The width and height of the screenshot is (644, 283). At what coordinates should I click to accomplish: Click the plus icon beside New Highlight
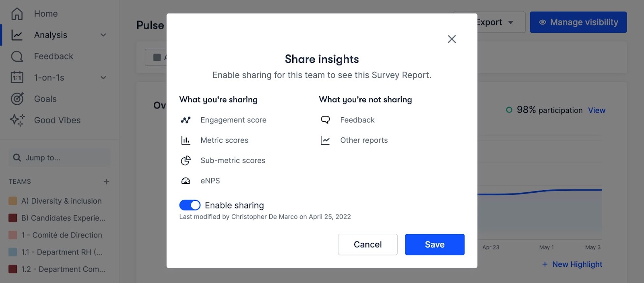coord(545,264)
